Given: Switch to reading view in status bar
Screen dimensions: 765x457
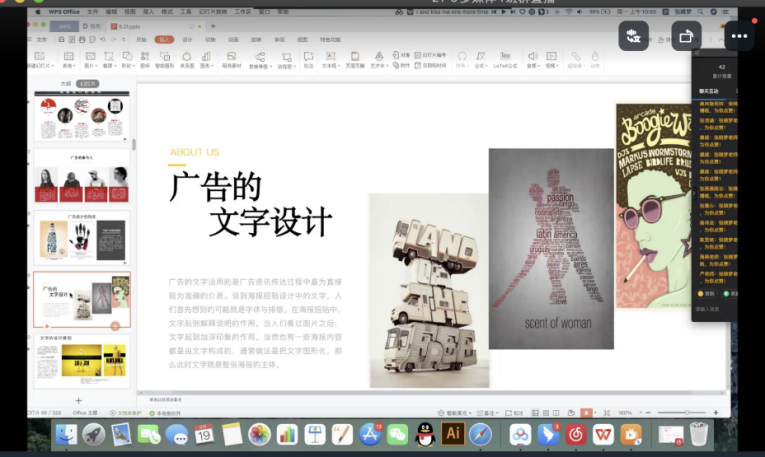Looking at the screenshot, I should 556,413.
